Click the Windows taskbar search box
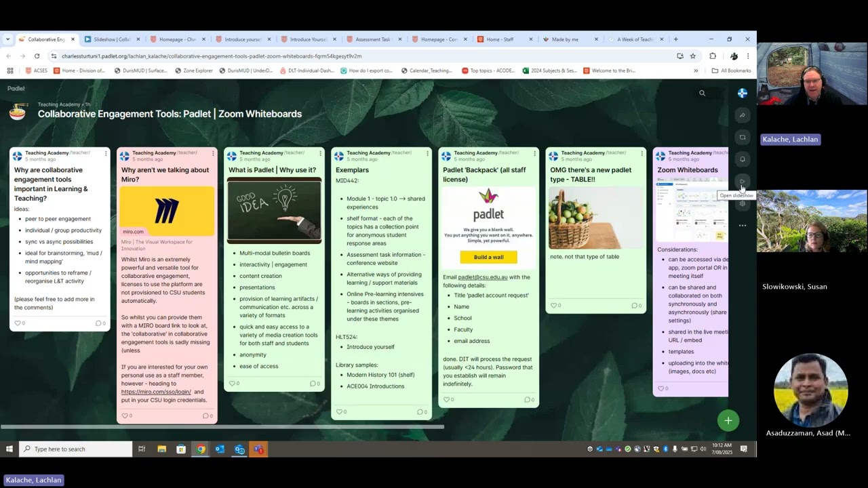The image size is (868, 488). (x=76, y=449)
